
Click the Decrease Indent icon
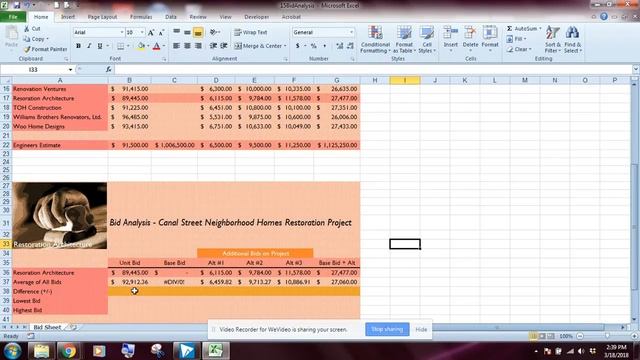tap(213, 46)
